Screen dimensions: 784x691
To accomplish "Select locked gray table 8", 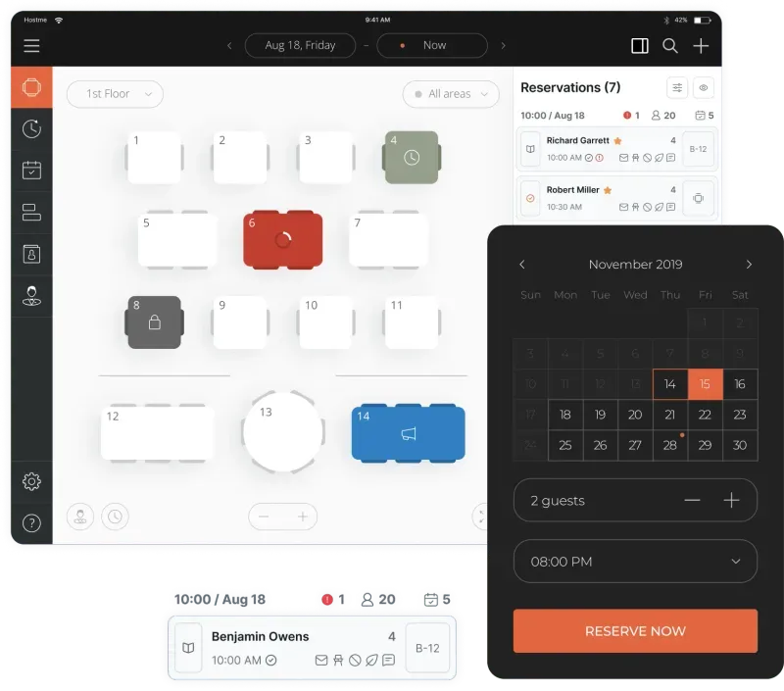I will [154, 322].
